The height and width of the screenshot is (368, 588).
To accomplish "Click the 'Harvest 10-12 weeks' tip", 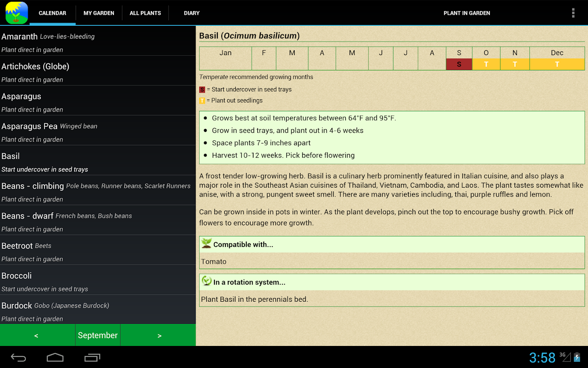I will [283, 155].
